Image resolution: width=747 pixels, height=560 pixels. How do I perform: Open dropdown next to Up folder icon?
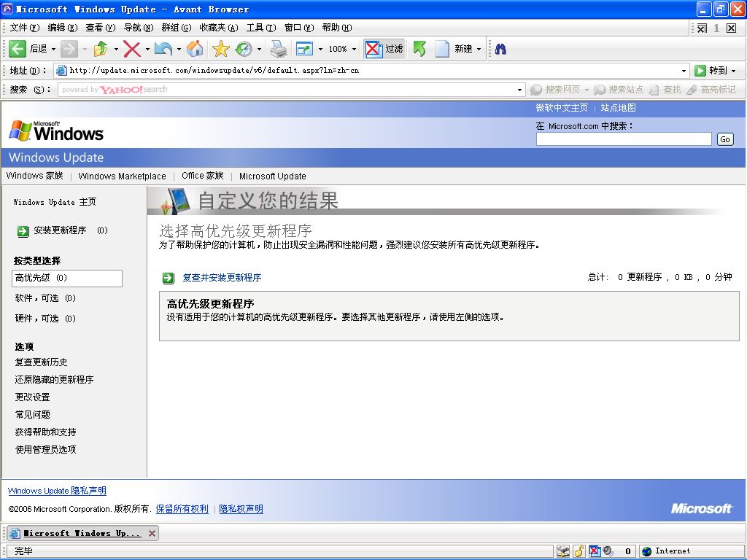pos(116,49)
